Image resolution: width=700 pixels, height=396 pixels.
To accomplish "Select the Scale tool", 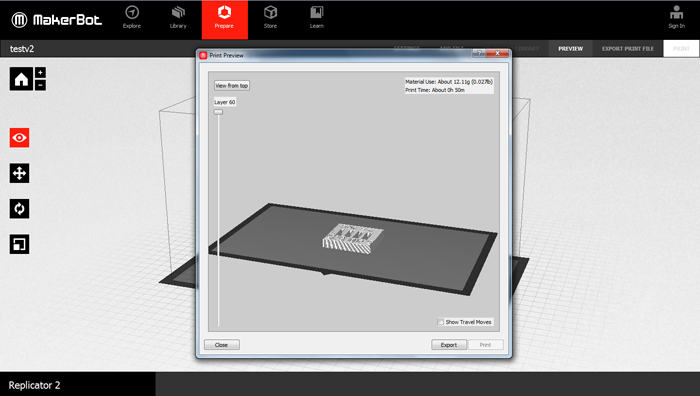I will [x=19, y=244].
